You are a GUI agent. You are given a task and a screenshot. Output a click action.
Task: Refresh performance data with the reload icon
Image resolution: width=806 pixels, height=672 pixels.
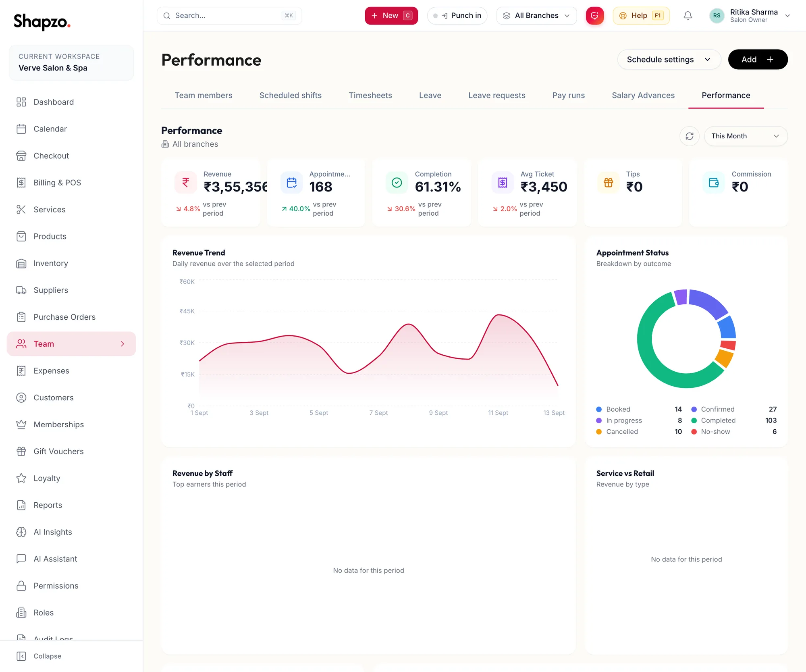[x=689, y=136]
